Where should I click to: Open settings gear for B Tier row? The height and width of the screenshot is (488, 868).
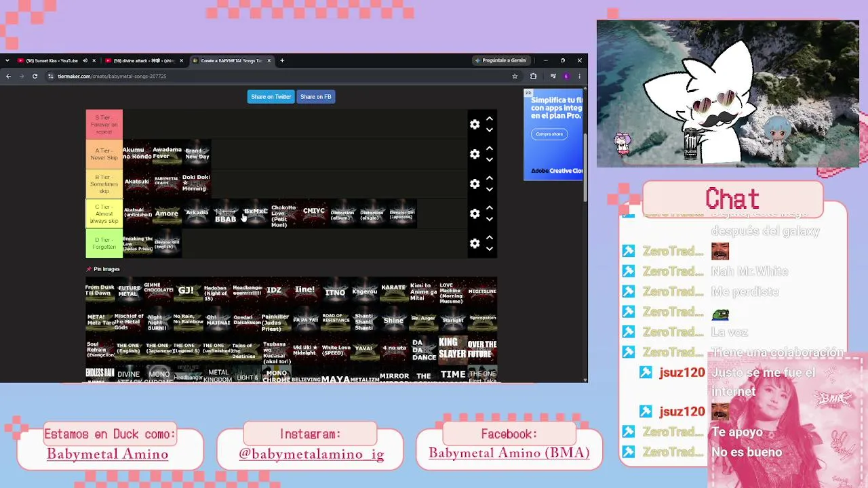point(475,184)
